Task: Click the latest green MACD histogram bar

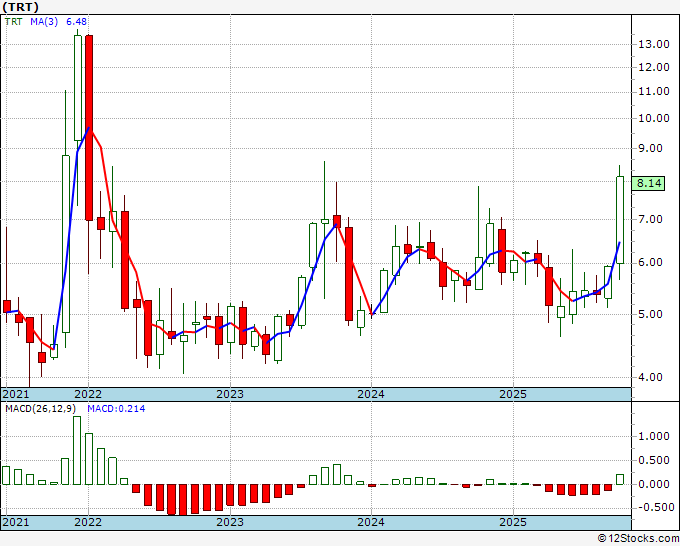Action: [x=620, y=480]
